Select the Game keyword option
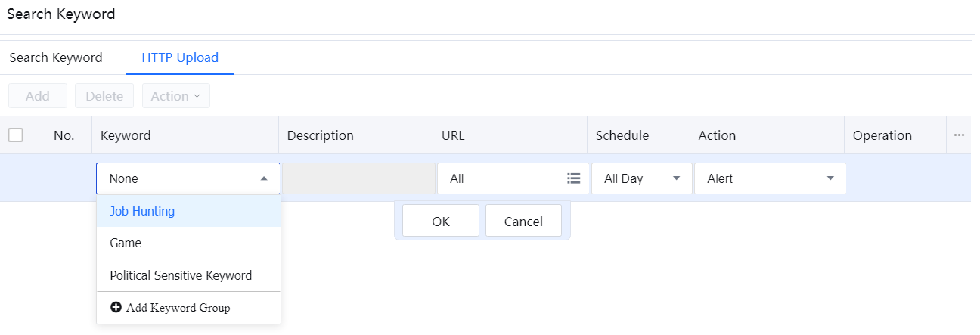The width and height of the screenshot is (980, 335). (126, 243)
